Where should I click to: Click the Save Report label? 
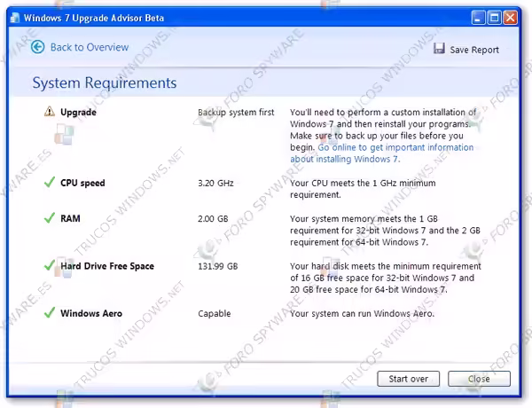pos(474,50)
